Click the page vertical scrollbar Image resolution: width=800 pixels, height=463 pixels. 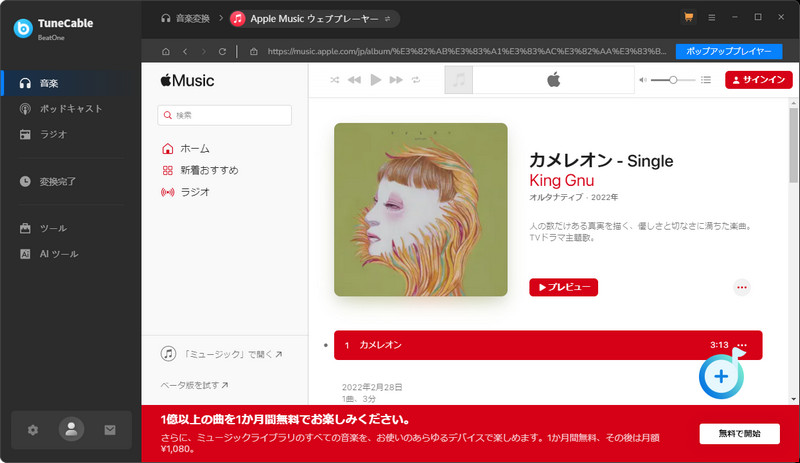click(793, 145)
